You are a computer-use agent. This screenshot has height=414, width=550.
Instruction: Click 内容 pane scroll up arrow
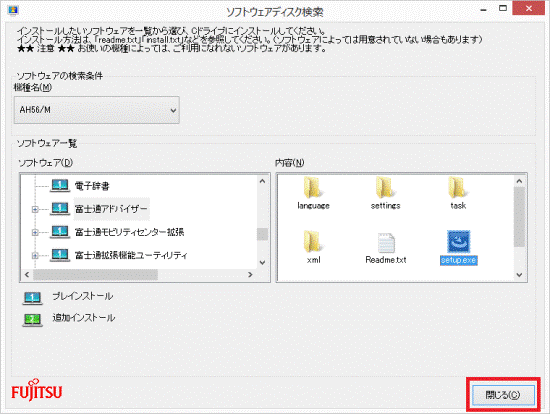click(x=519, y=181)
